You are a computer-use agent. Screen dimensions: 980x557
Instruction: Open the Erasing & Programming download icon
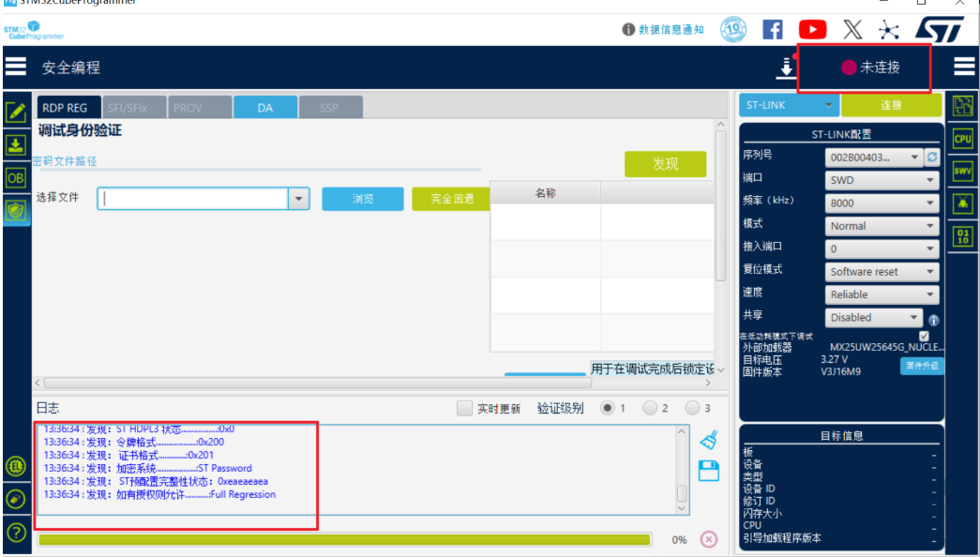15,144
